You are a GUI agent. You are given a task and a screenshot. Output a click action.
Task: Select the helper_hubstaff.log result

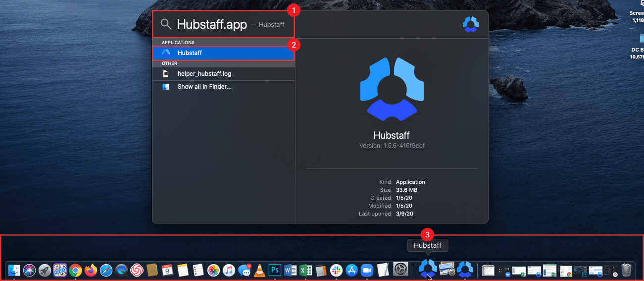click(224, 73)
